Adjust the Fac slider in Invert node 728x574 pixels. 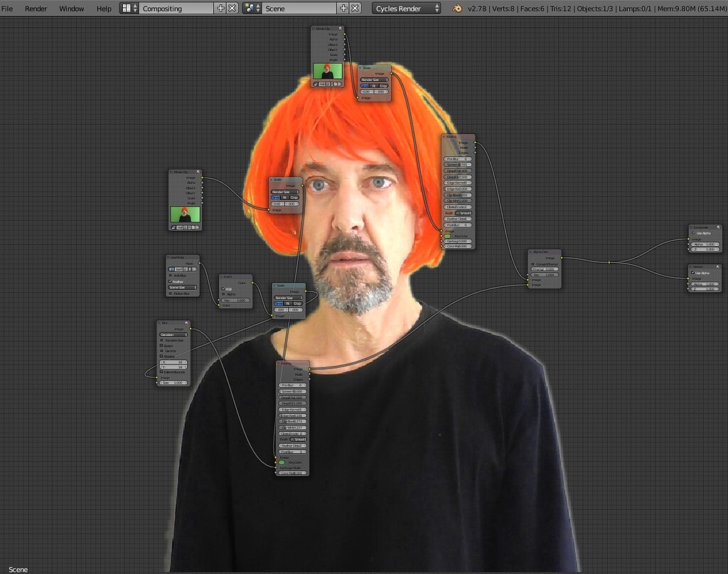coord(236,300)
